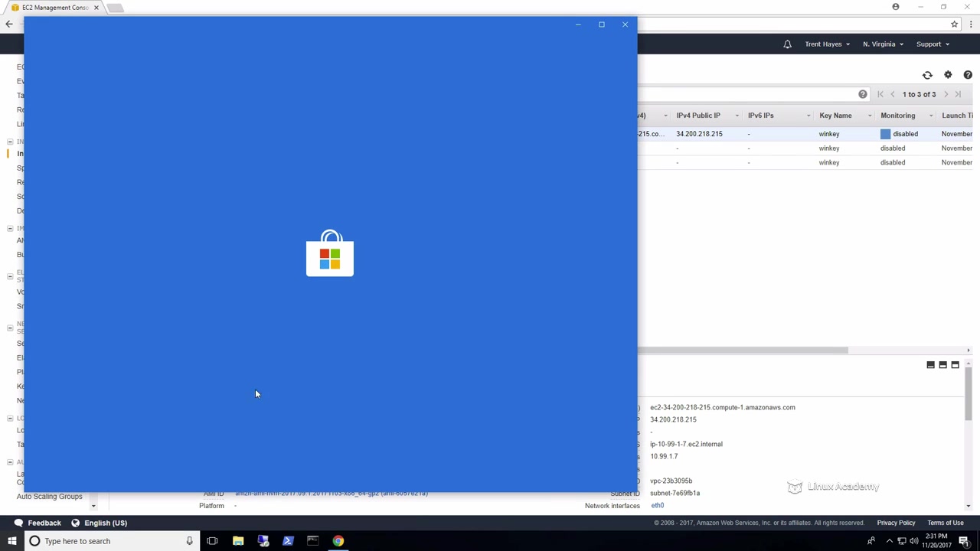
Task: Click the search filter help icon
Action: coord(863,94)
